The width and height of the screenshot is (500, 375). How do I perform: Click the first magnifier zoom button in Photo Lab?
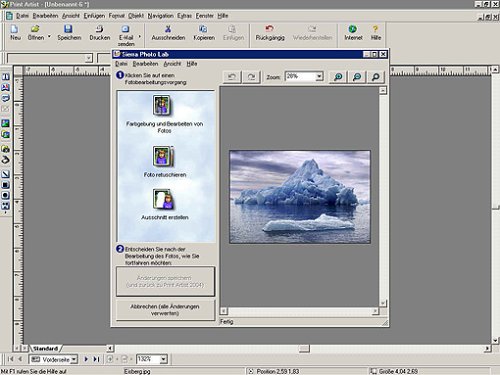(338, 77)
